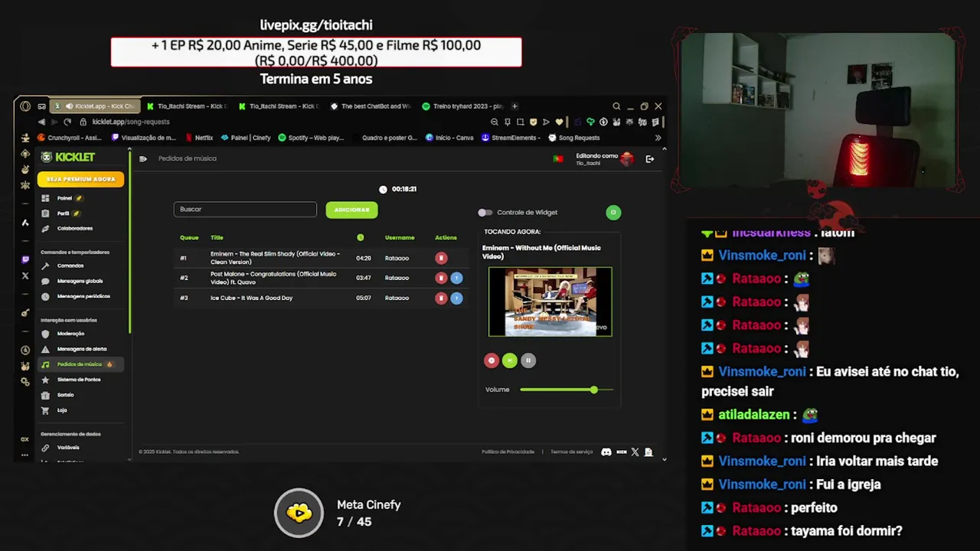
Task: Open Twitch in the Opera sidebar
Action: pyautogui.click(x=25, y=259)
